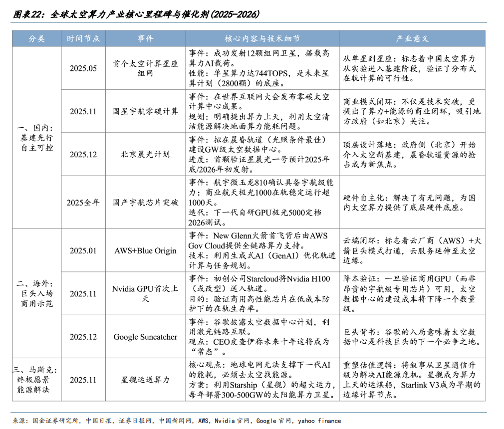Select the 事件 column header
The image size is (504, 429).
coord(145,38)
